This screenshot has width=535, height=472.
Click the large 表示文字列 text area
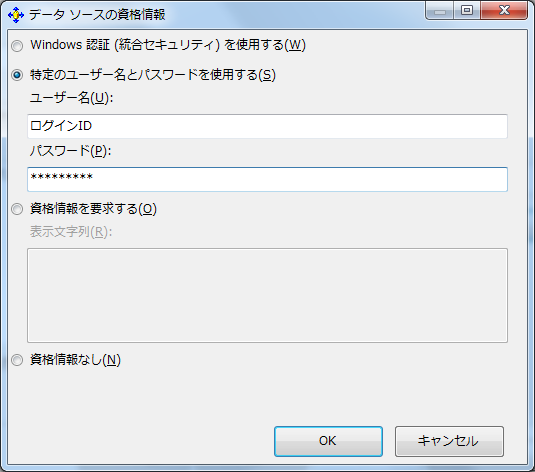tap(268, 296)
